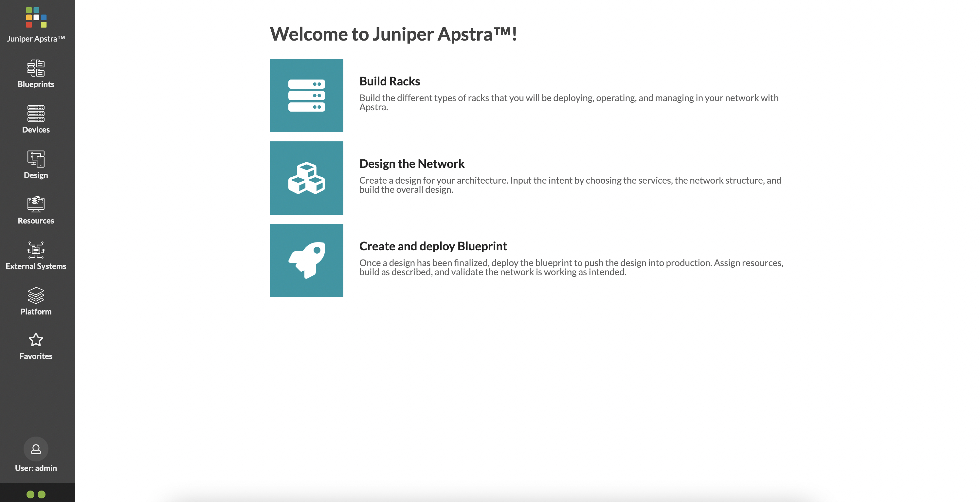Click the second green status dot
Screen dimensions: 980x502
42,494
